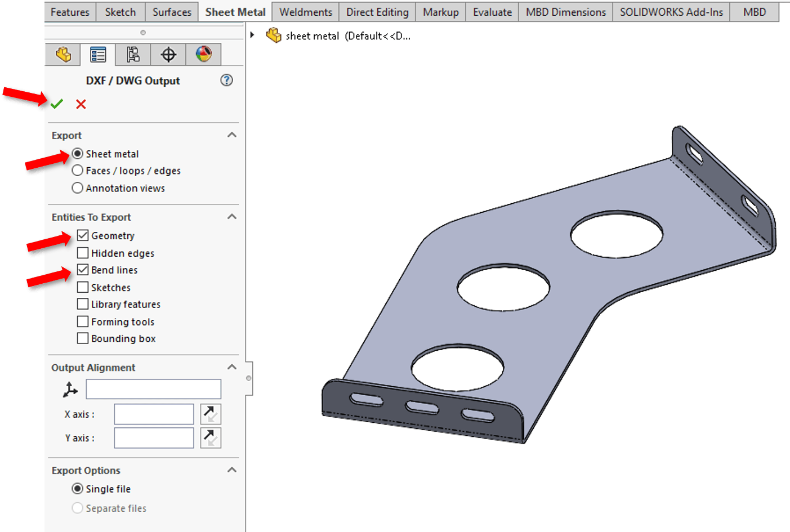The height and width of the screenshot is (532, 790).
Task: Click the Output Alignment coordinate system field
Action: 153,388
